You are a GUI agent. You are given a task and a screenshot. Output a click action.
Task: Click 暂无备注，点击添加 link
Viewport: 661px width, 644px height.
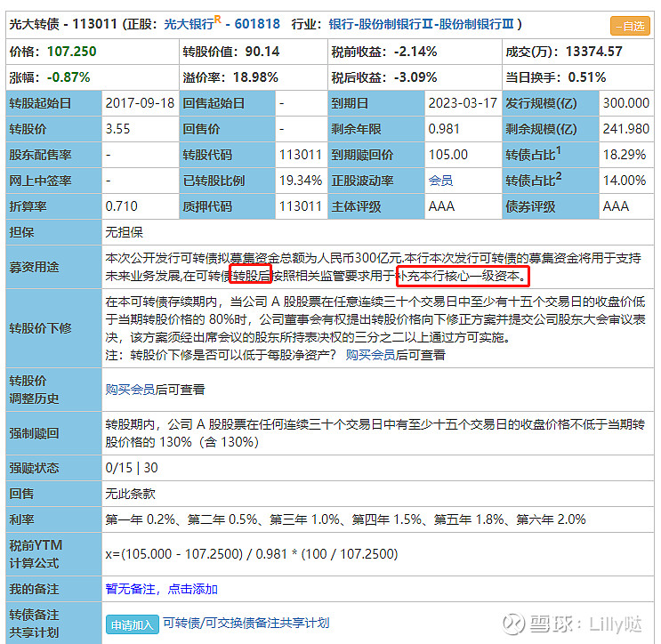coord(161,589)
